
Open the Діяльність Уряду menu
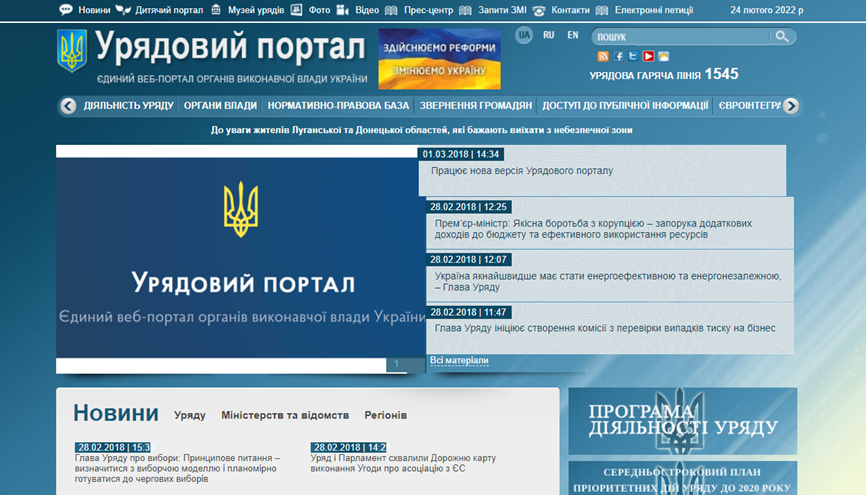(128, 105)
